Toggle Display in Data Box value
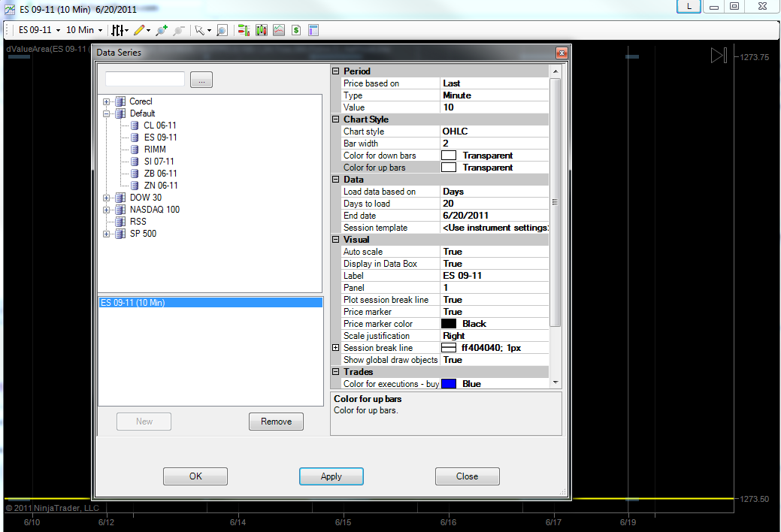The height and width of the screenshot is (532, 781). [494, 264]
